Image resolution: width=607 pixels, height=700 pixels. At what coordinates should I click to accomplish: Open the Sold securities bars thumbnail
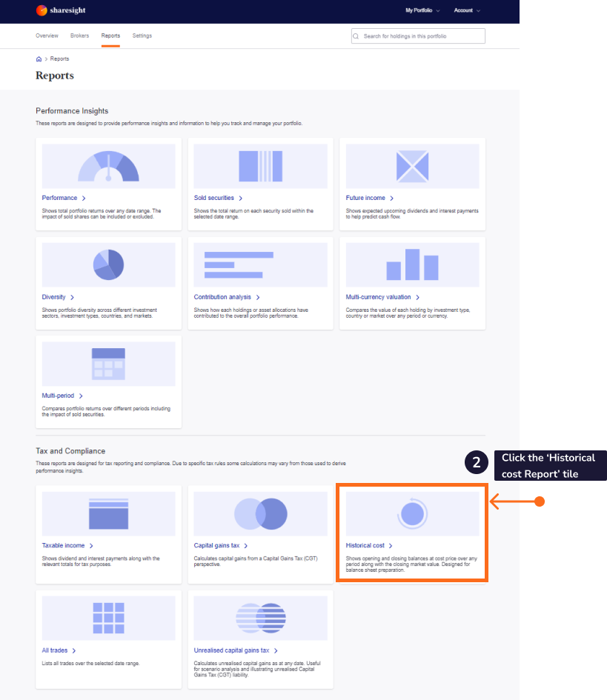(x=260, y=166)
